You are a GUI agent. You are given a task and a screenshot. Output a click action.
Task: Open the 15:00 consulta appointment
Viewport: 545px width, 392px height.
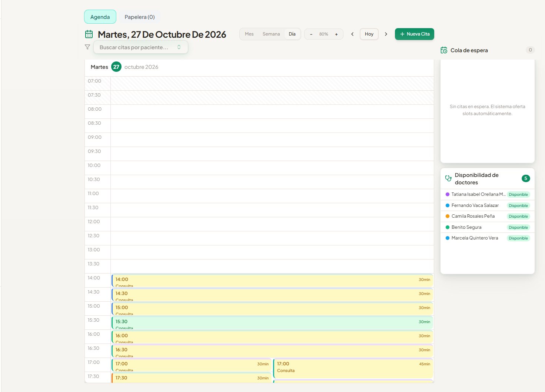272,309
